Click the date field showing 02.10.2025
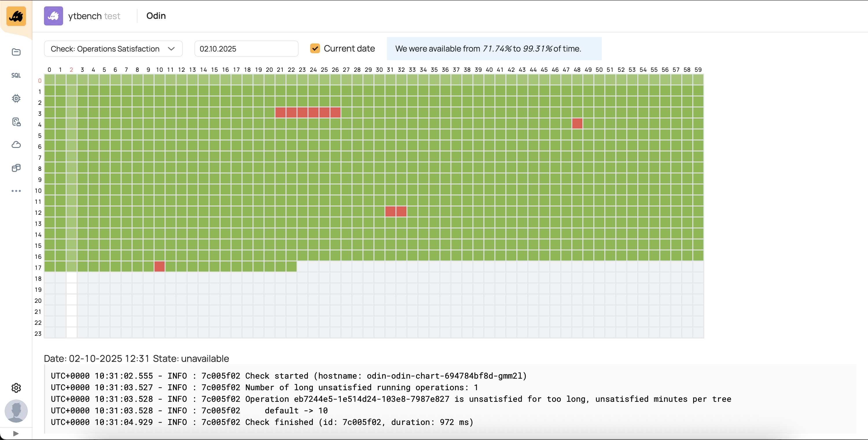This screenshot has height=440, width=868. [x=246, y=49]
